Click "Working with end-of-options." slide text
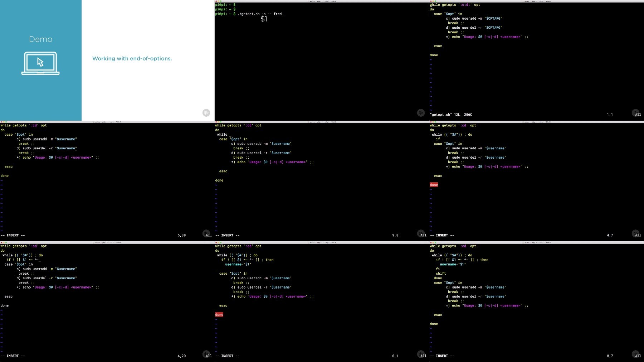 [132, 58]
